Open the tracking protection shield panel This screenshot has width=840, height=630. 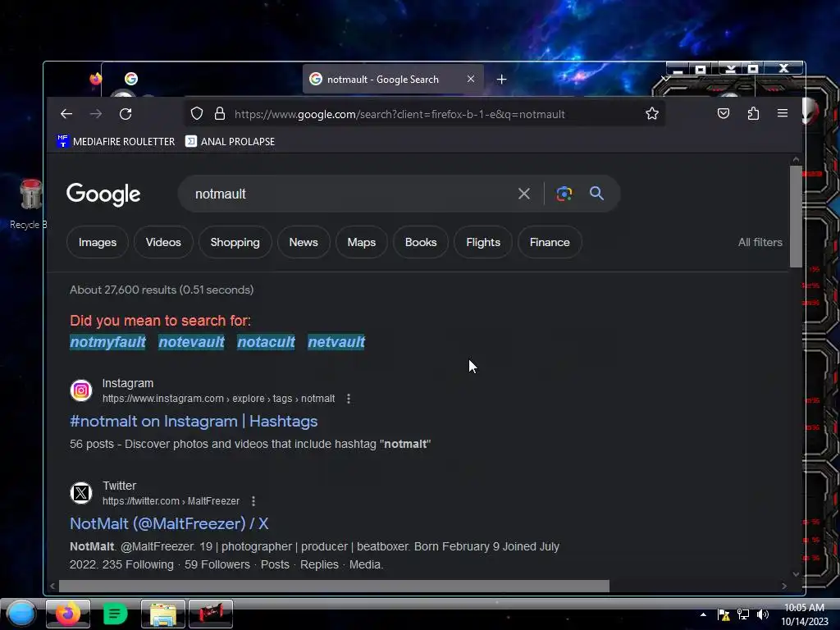(x=197, y=113)
